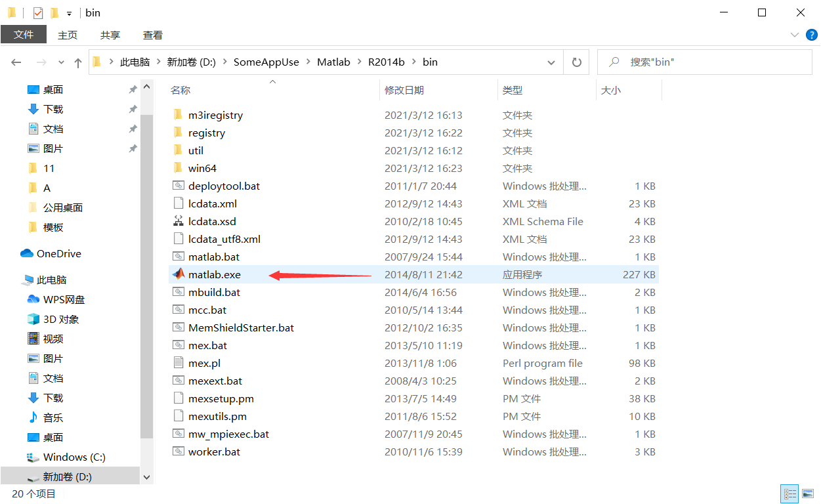
Task: Click the mexsetup.pm file icon
Action: coord(178,398)
